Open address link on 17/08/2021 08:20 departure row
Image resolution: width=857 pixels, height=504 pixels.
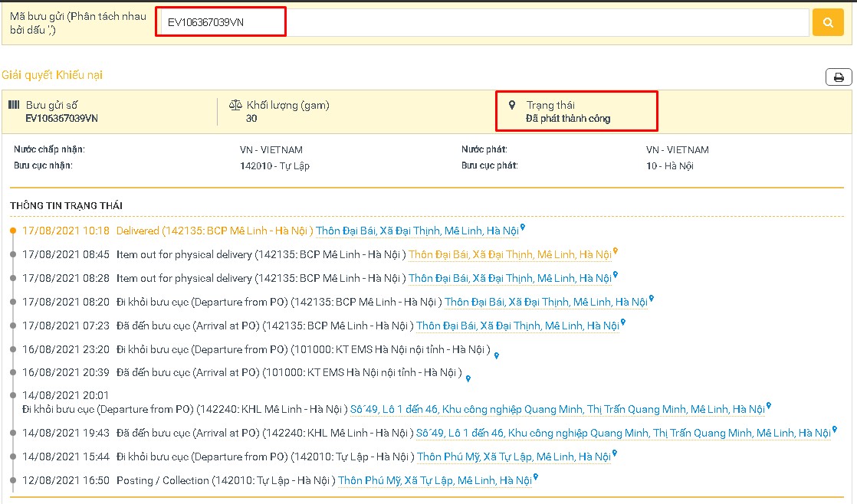coord(546,302)
